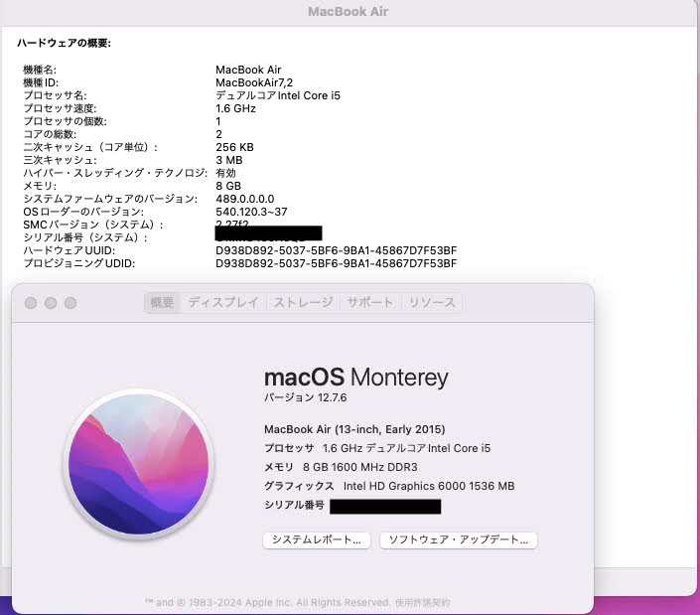Click the ソフトウェア・アップデート button
The width and height of the screenshot is (700, 615).
tap(459, 539)
